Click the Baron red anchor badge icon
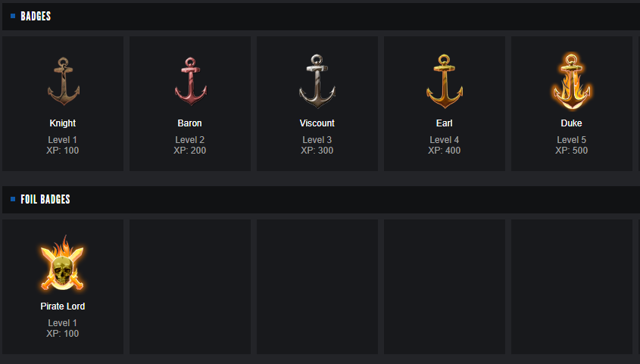 (x=190, y=81)
